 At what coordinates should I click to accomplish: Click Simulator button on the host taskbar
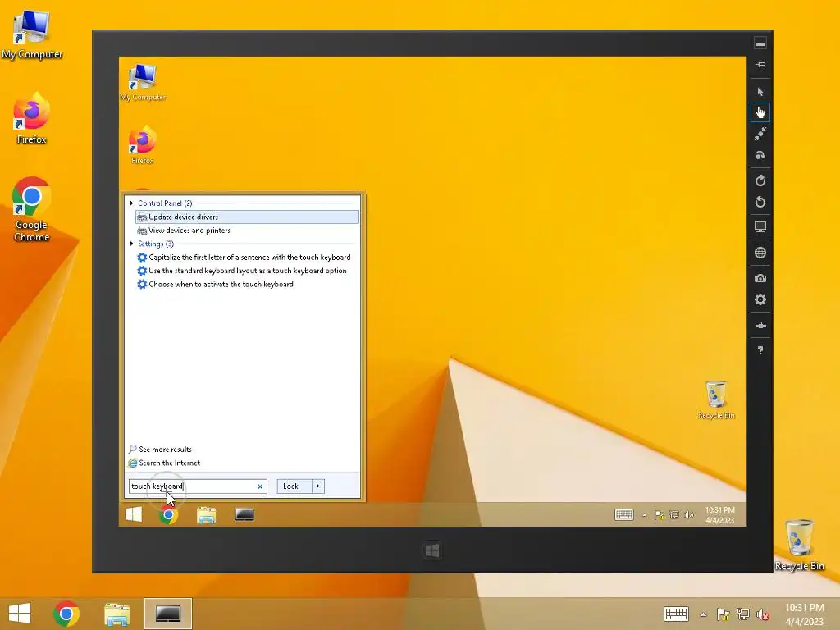pos(167,614)
